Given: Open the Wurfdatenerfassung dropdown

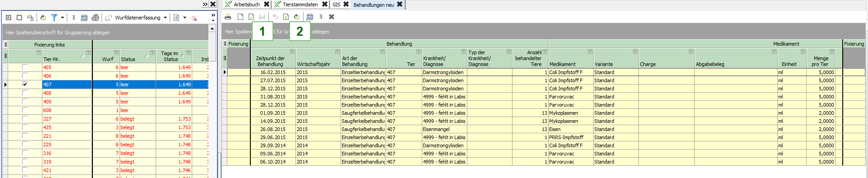Looking at the screenshot, I should coord(165,18).
